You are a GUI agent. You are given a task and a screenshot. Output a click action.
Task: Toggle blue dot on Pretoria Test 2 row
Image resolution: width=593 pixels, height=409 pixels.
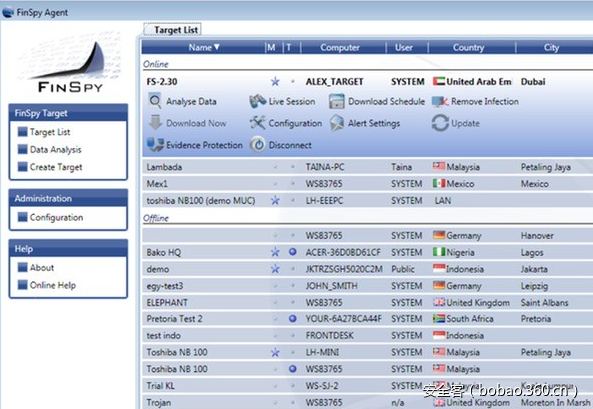pos(292,319)
